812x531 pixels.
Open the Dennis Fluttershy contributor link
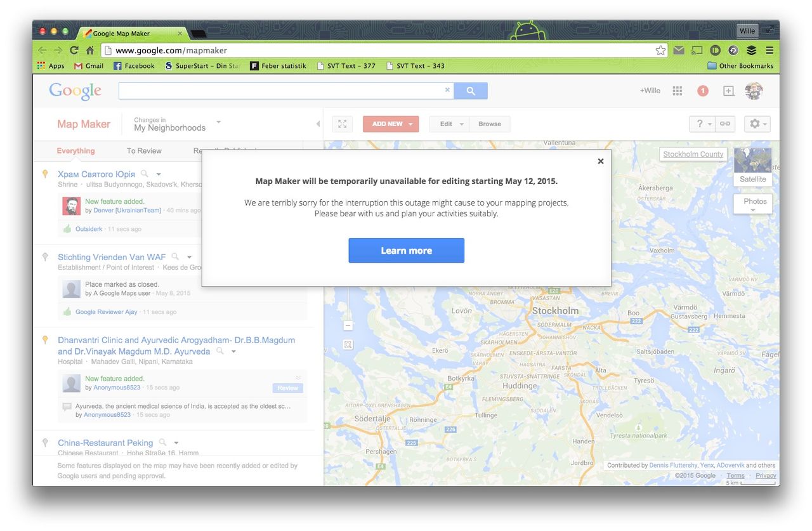tap(673, 465)
